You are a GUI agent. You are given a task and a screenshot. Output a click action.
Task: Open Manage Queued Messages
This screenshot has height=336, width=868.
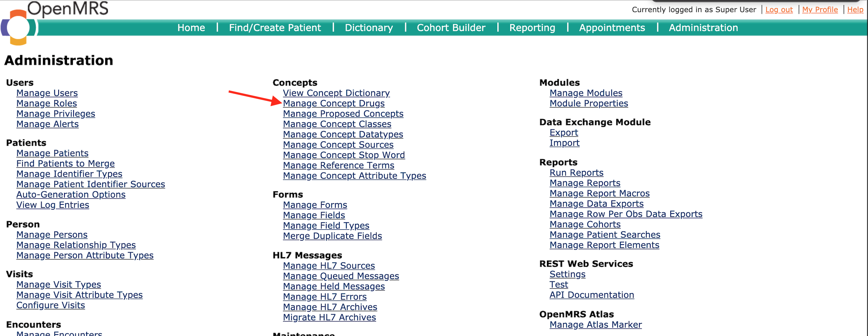coord(341,276)
